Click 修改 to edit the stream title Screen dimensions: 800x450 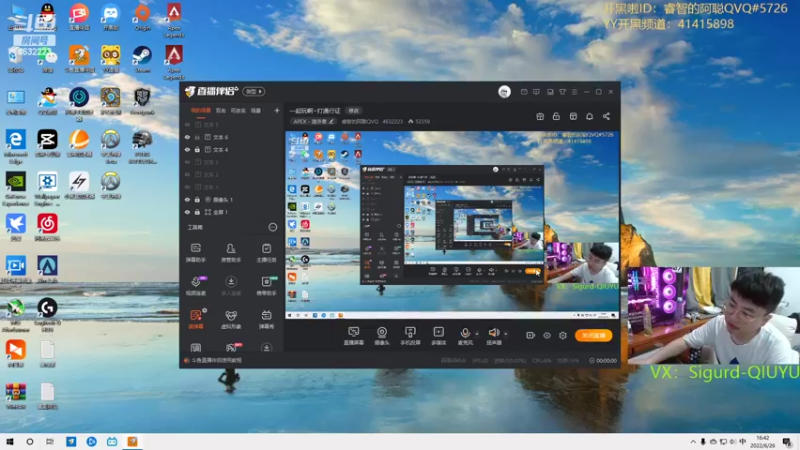click(354, 111)
